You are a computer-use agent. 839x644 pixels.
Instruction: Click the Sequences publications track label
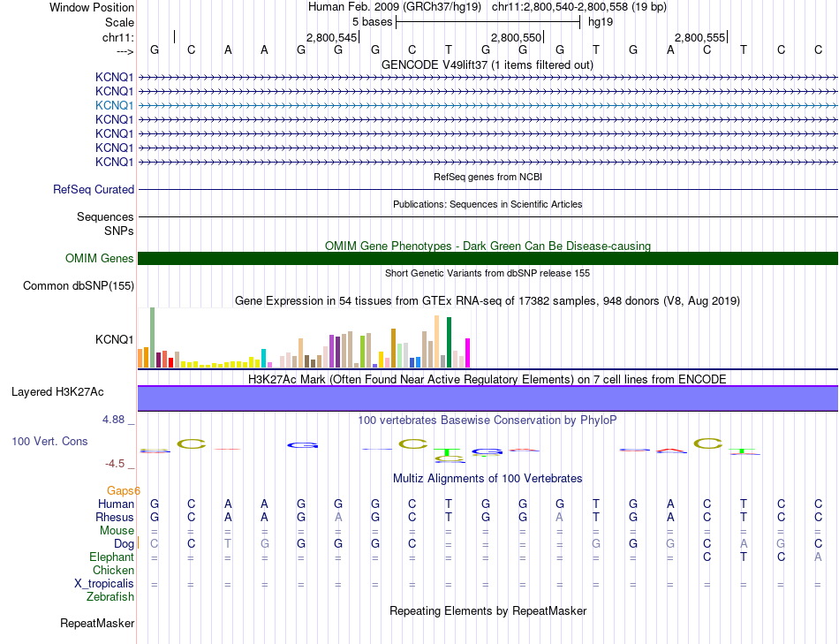(105, 216)
